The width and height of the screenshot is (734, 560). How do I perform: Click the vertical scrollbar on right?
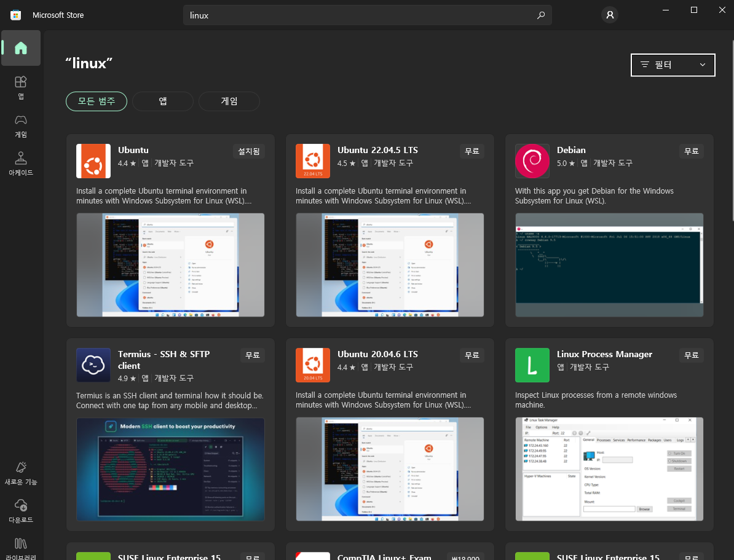pyautogui.click(x=732, y=130)
